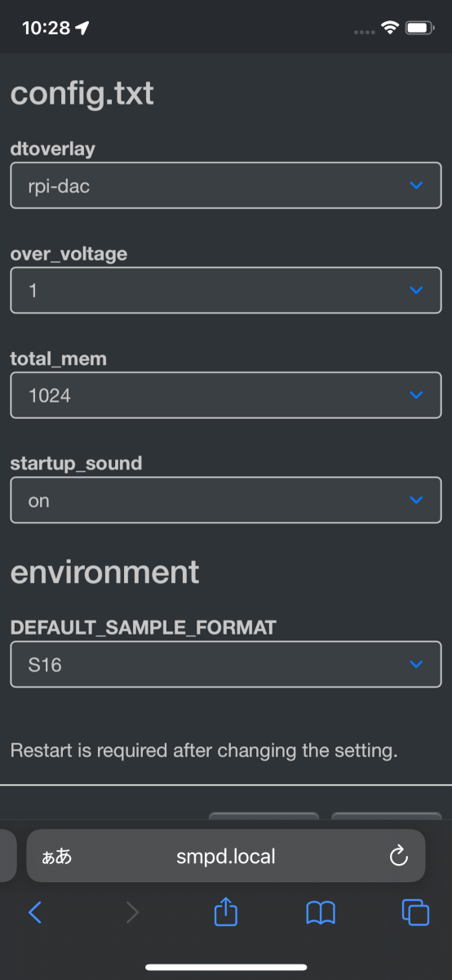Open DEFAULT_SAMPLE_FORMAT dropdown showing S16
The width and height of the screenshot is (452, 980).
226,664
